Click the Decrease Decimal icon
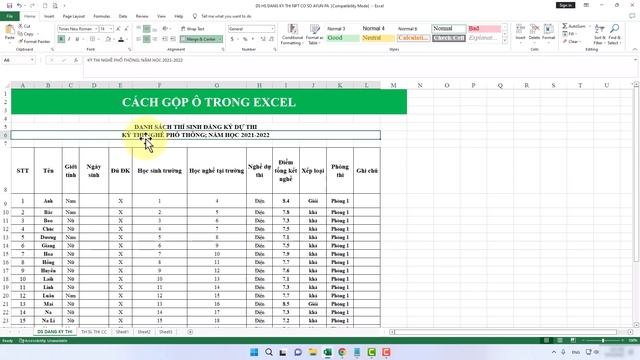 pyautogui.click(x=271, y=39)
